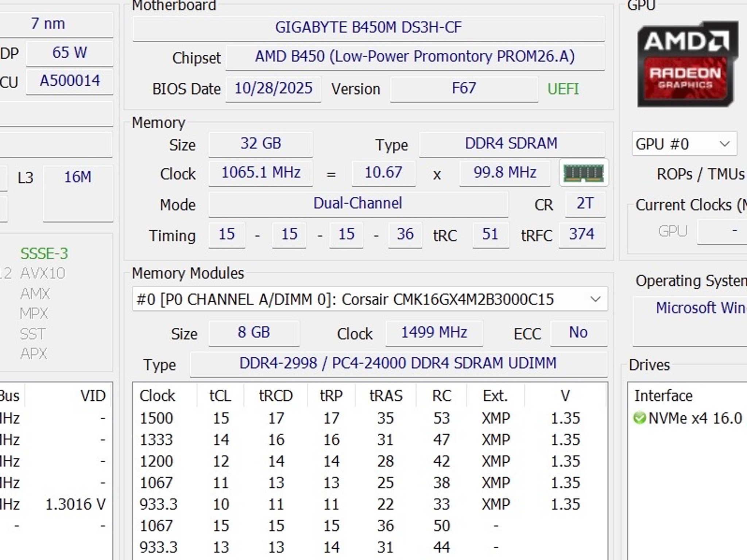Select the 1065.1 MHz memory clock value
Image resolution: width=747 pixels, height=560 pixels.
(x=260, y=173)
